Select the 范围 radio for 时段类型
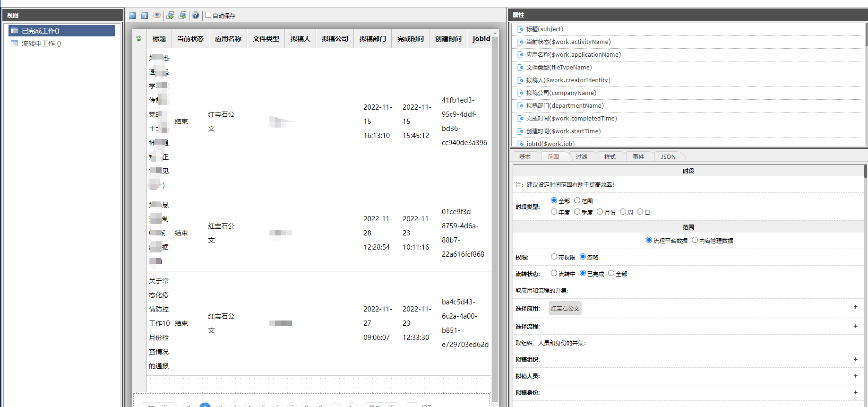The image size is (868, 407). point(577,200)
